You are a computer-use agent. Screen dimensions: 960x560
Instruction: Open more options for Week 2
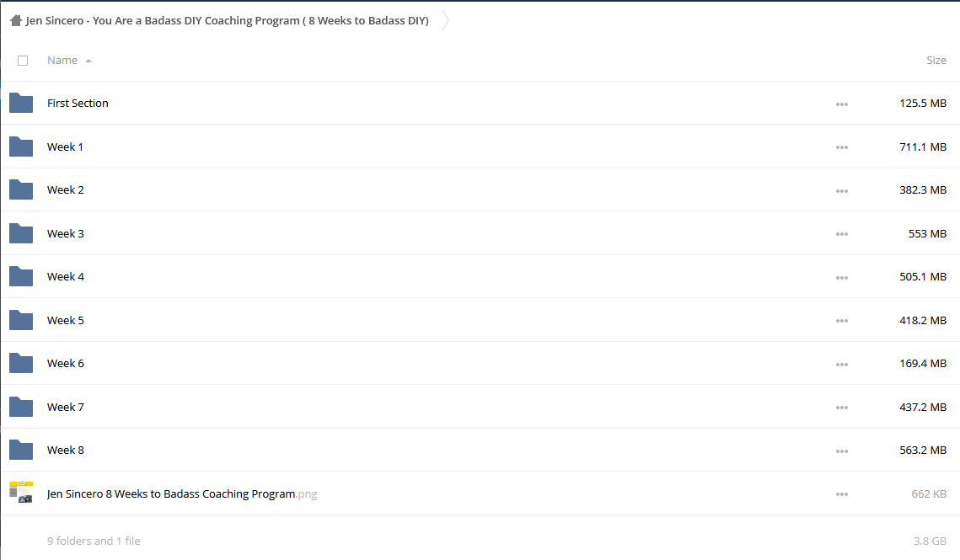pos(842,191)
